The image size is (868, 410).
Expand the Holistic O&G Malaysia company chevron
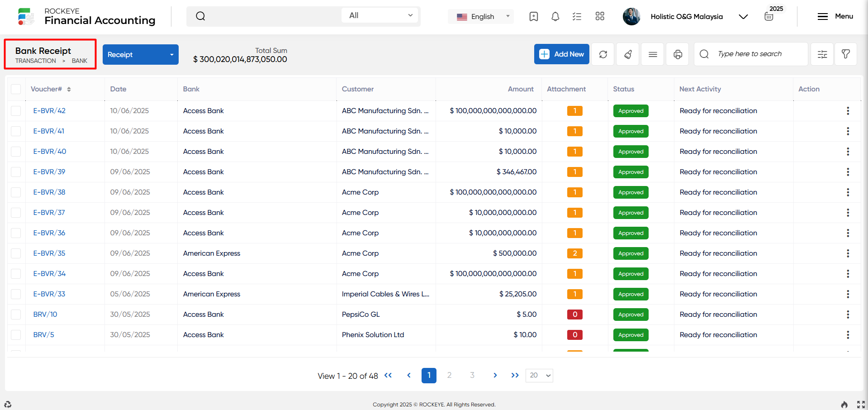coord(743,17)
